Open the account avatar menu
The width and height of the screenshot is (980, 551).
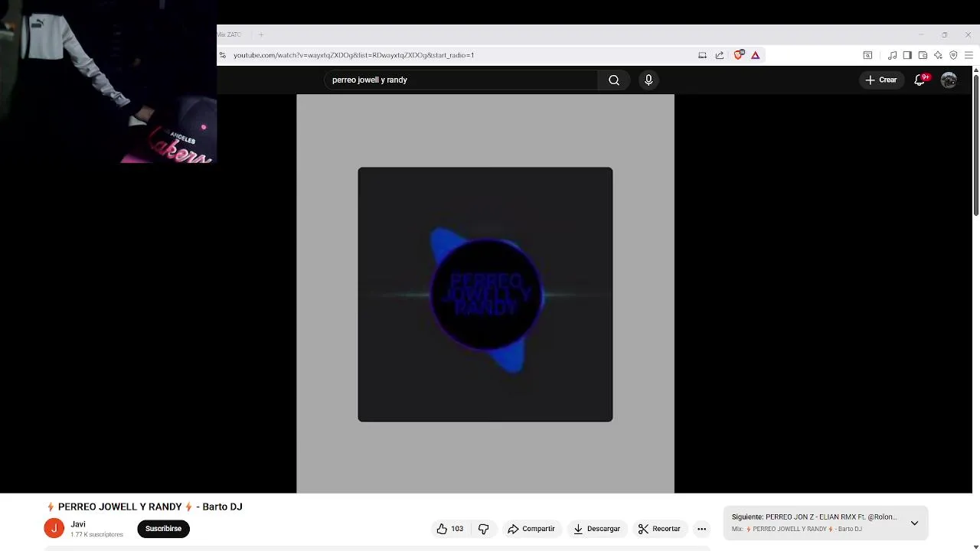point(949,80)
